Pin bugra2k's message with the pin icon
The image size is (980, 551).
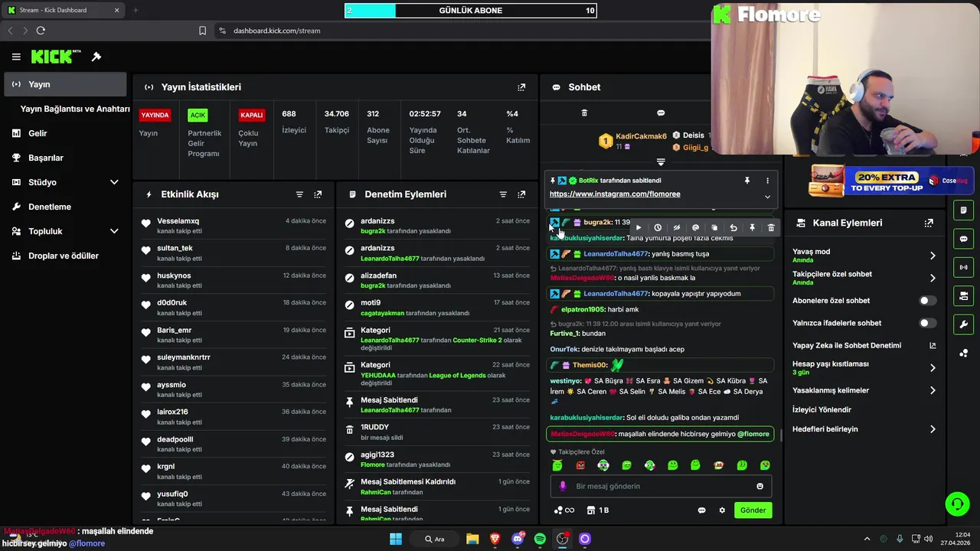point(752,227)
